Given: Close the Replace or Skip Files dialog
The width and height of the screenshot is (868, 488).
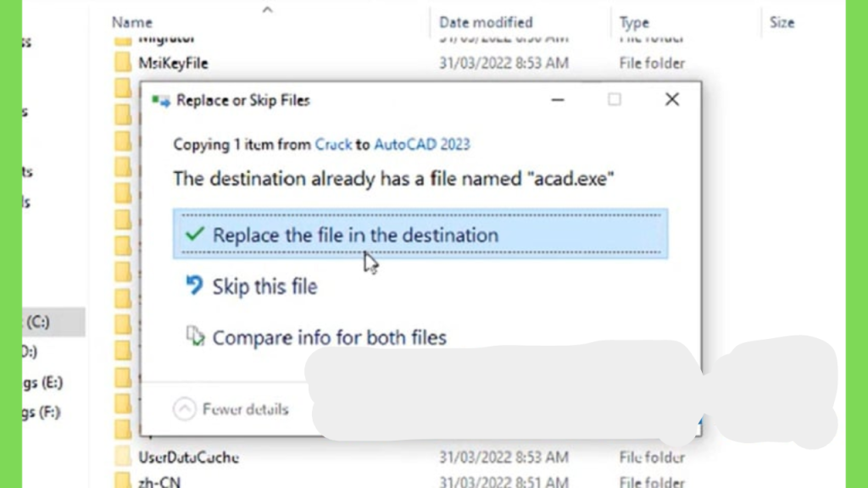Looking at the screenshot, I should click(x=672, y=100).
